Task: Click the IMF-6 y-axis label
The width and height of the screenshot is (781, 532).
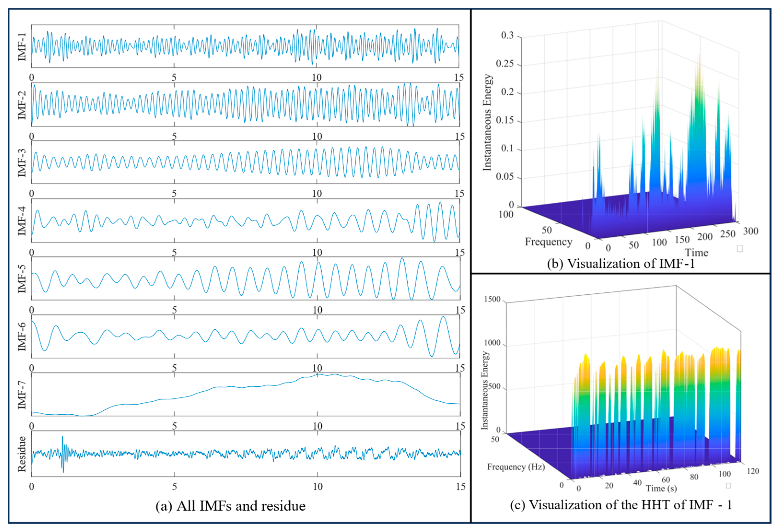Action: click(x=22, y=337)
